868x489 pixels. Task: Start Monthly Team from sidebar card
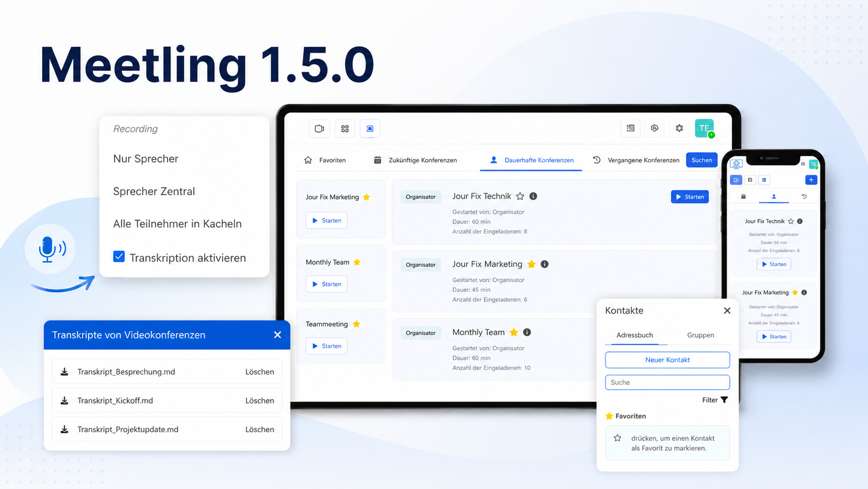click(x=327, y=284)
